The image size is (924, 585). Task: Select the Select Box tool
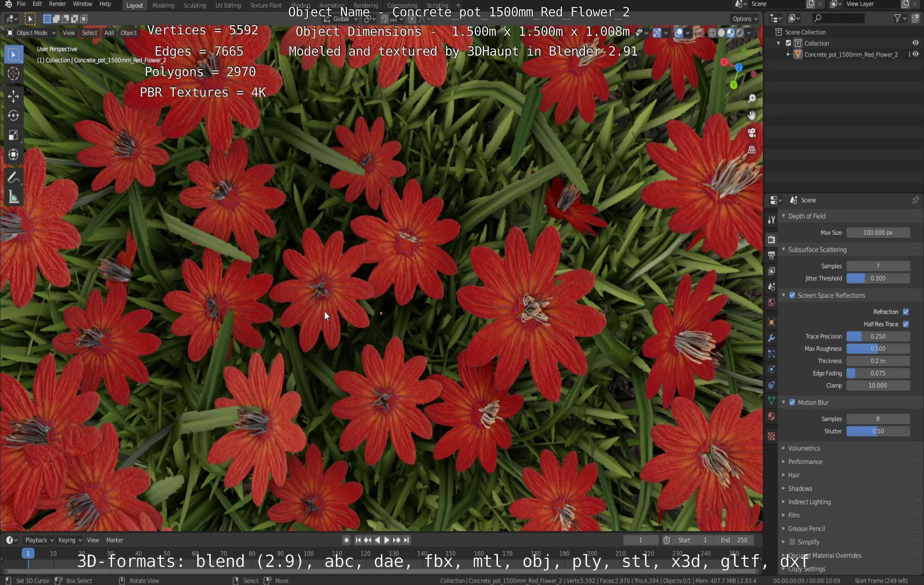click(x=13, y=54)
